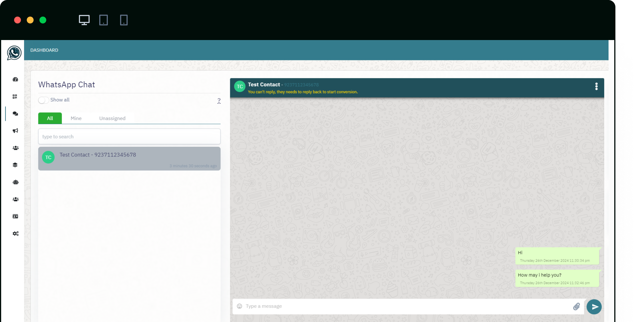Screen dimensions: 644x322
Task: Click Test Contact name in chat header
Action: click(x=264, y=85)
